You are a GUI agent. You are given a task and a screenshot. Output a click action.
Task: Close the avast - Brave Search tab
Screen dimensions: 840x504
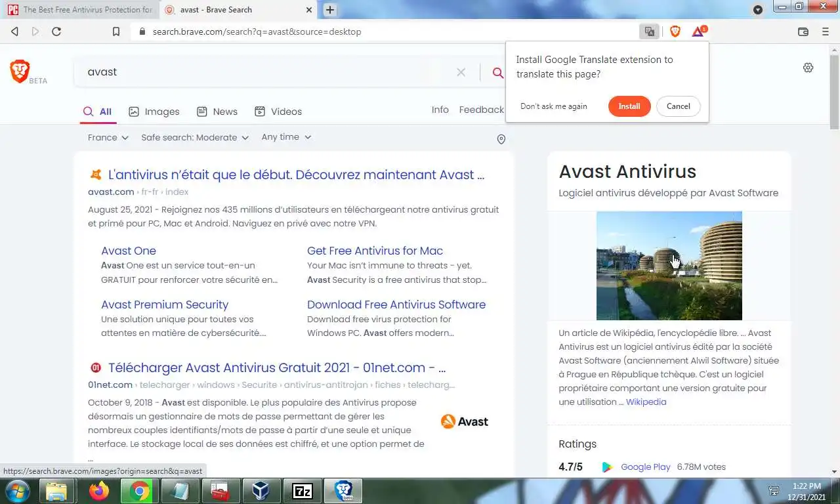(309, 10)
